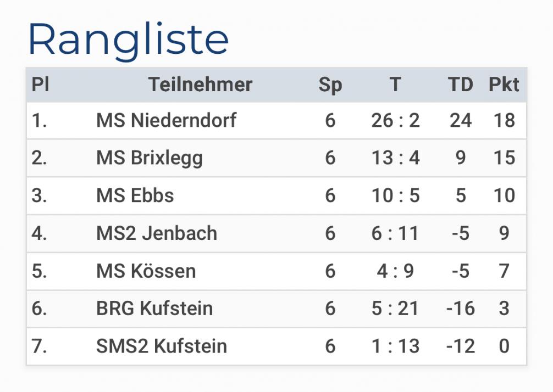
Task: Select the MS2 Jenbach team name
Action: (157, 233)
